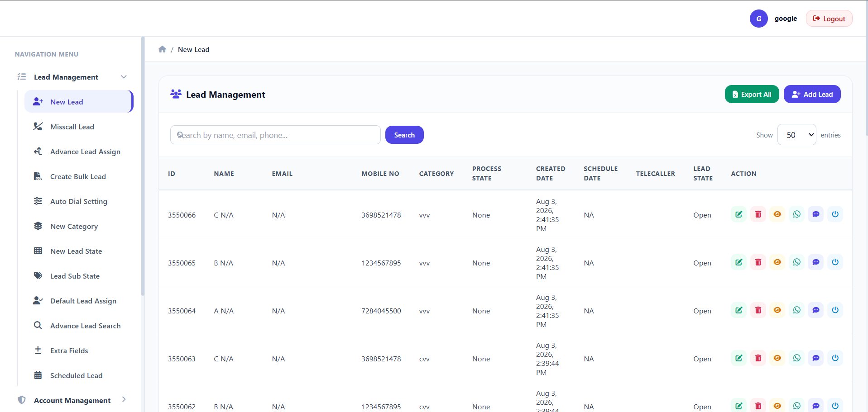View lead 3550065 details via eye icon

777,262
